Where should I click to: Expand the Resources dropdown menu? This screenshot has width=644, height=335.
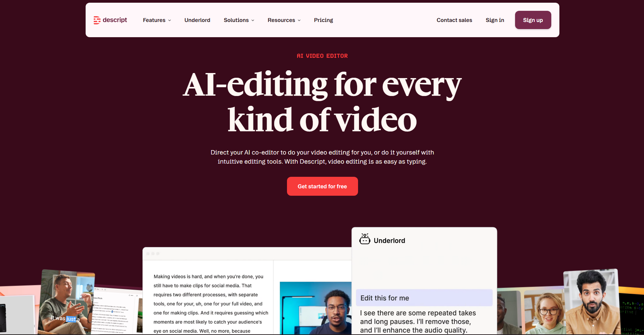[284, 20]
